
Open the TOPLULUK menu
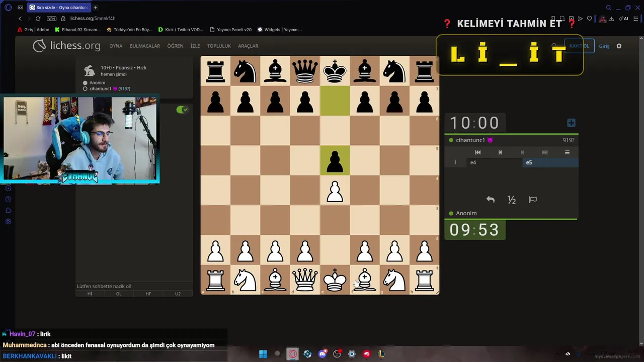[219, 46]
